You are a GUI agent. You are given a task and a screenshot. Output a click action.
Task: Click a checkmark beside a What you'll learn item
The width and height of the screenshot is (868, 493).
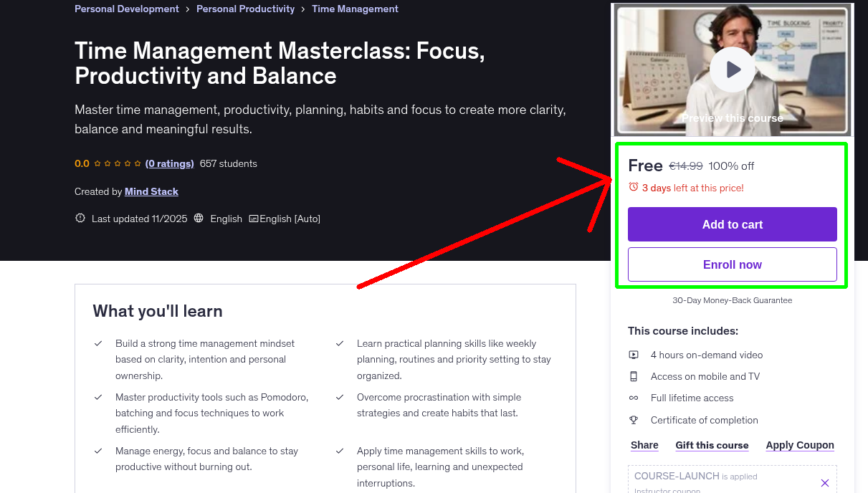click(x=98, y=343)
